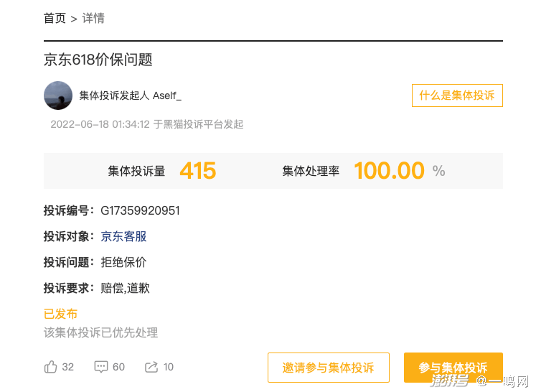Click the 100.00 processing rate figure
536x392 pixels.
(x=390, y=171)
